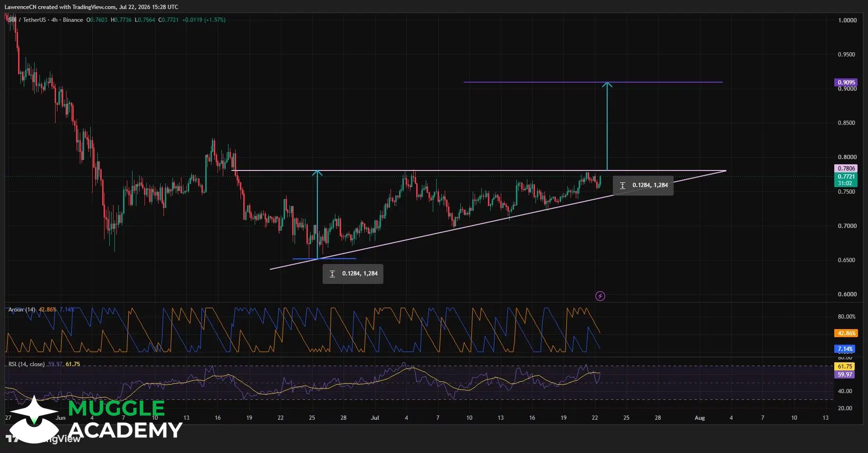Click the 0.6000 price scale label
This screenshot has height=453, width=868.
(x=846, y=294)
